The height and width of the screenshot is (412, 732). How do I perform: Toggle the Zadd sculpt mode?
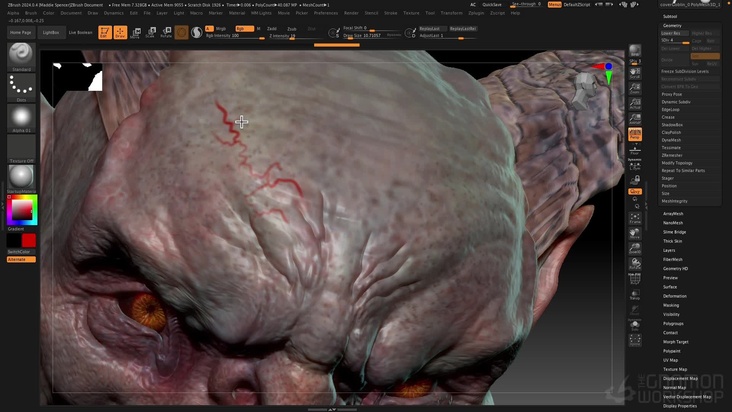point(272,29)
